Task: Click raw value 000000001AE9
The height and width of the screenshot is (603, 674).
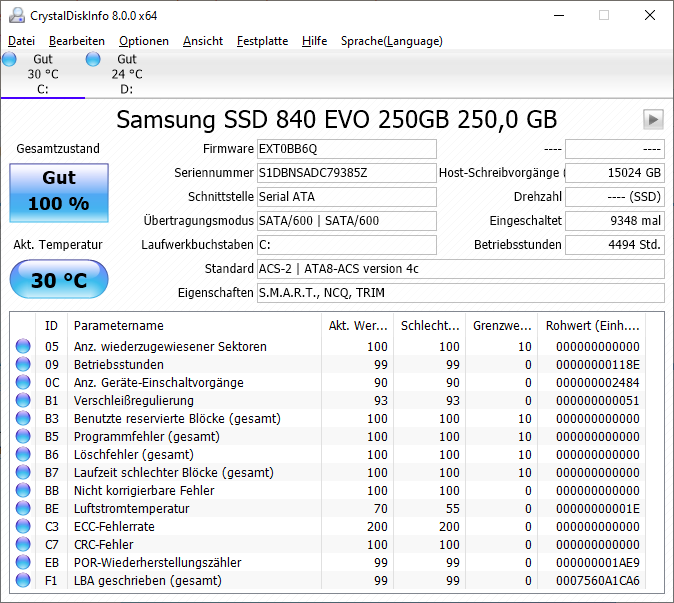Action: (597, 563)
